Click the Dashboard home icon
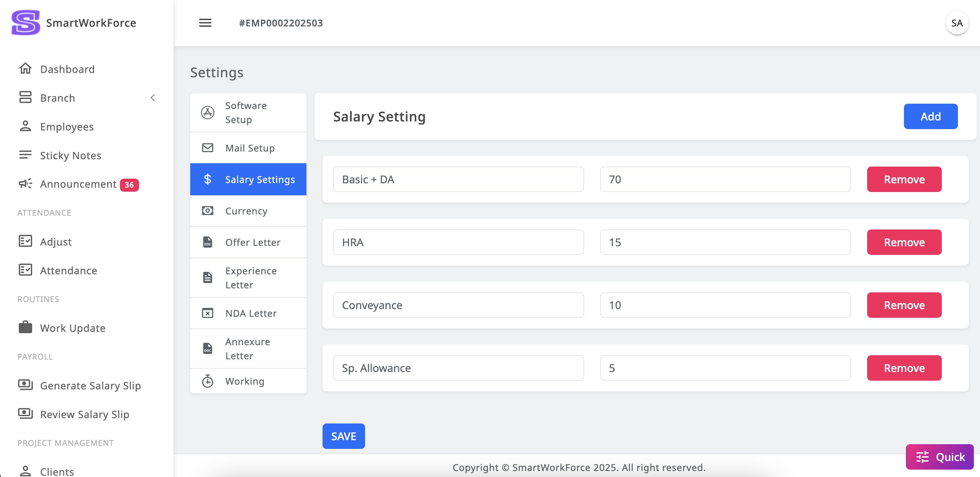 click(25, 69)
